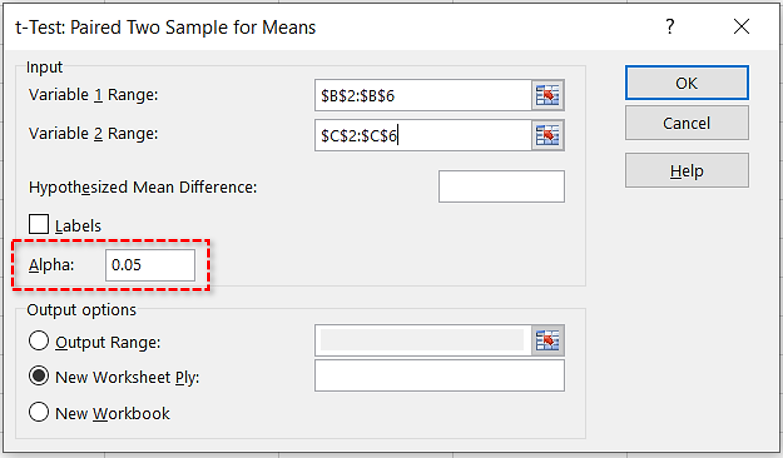Click into the Variable 2 Range field
783x458 pixels.
421,134
